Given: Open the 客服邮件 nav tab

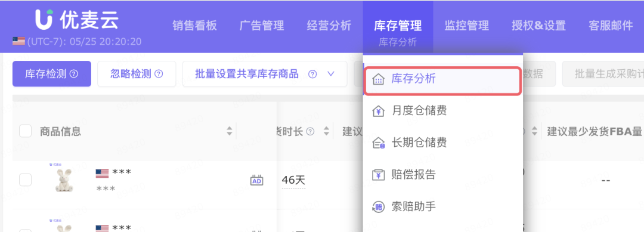Looking at the screenshot, I should (x=611, y=26).
